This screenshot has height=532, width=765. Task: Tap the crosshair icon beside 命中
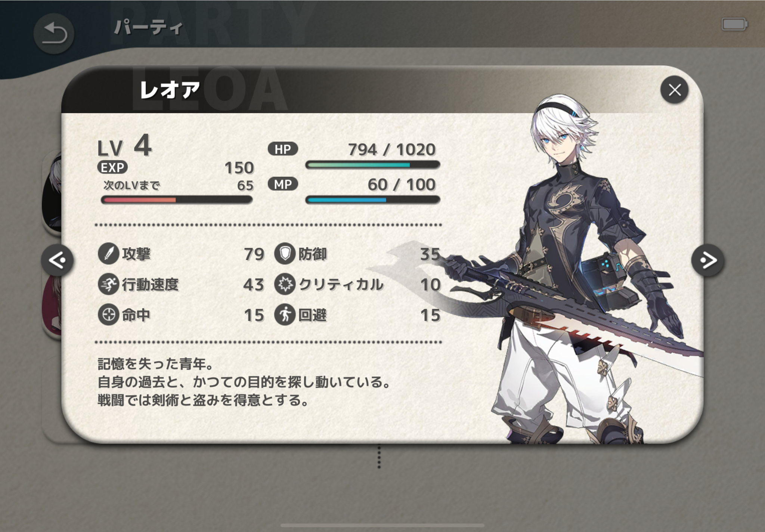click(108, 315)
